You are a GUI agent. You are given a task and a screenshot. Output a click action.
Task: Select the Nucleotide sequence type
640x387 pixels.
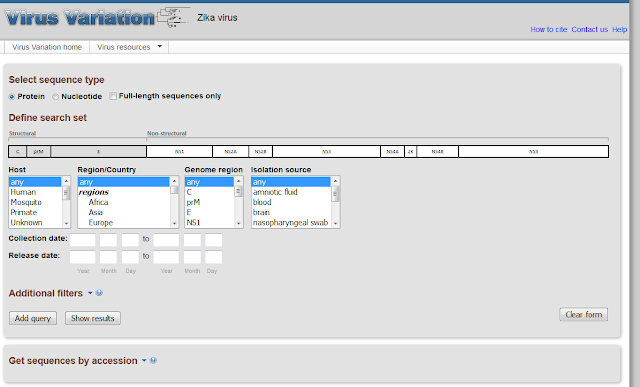coord(56,97)
